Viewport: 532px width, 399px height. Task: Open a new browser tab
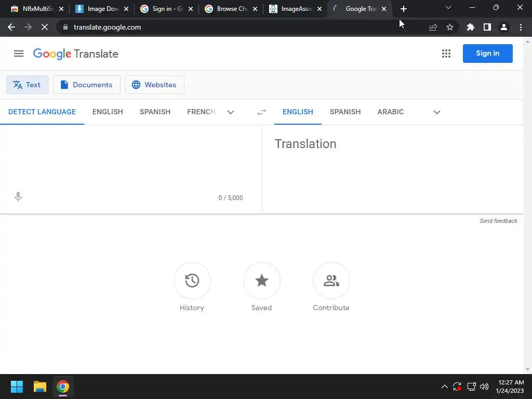403,9
